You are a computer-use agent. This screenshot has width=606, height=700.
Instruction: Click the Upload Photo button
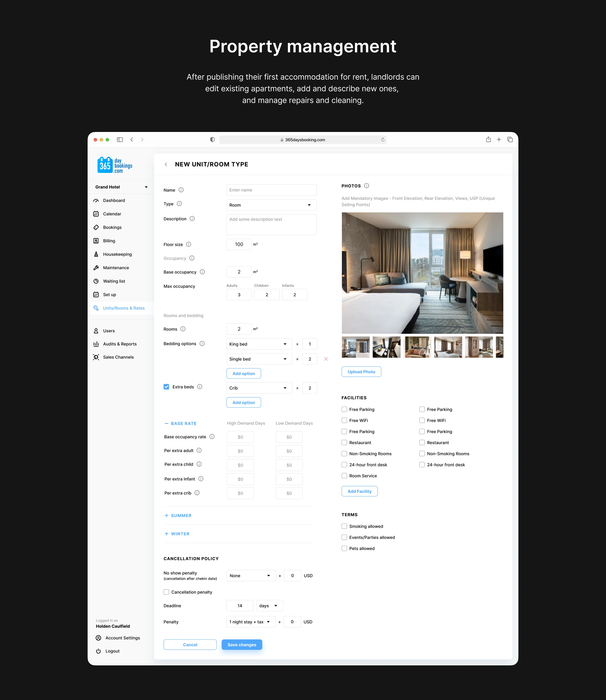(x=361, y=372)
